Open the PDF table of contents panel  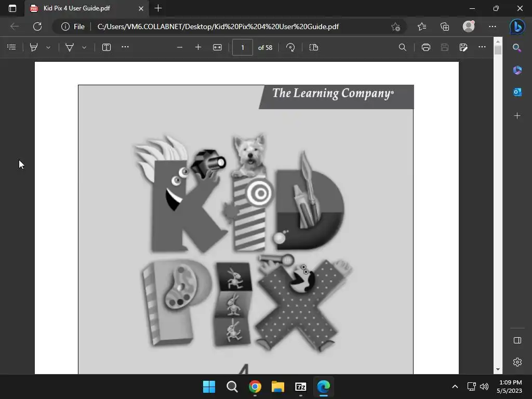click(11, 47)
